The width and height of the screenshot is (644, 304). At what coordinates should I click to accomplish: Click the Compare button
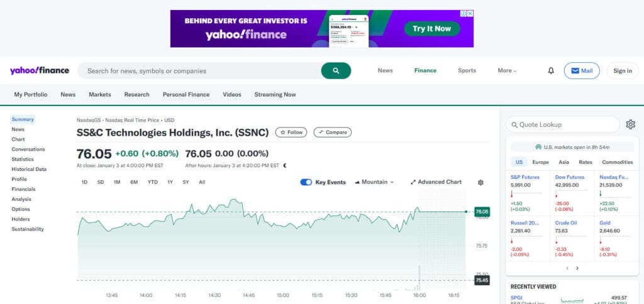pos(333,132)
